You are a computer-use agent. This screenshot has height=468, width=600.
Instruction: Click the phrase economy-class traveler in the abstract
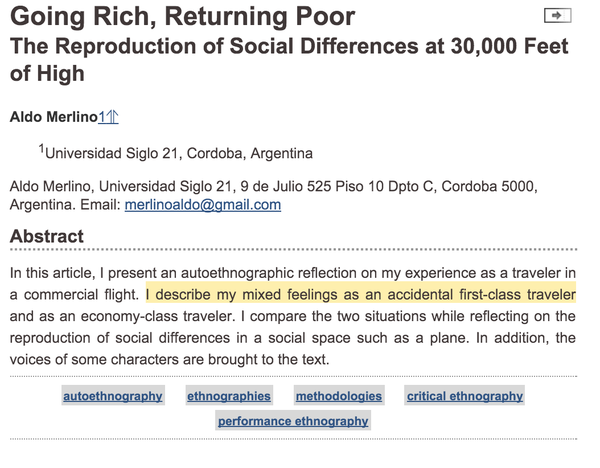click(158, 316)
